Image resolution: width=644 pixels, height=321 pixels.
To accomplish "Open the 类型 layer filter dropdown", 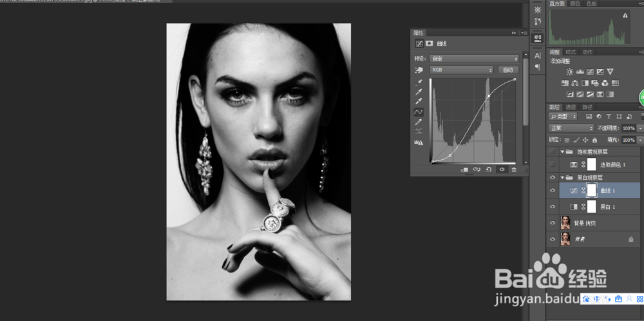I will click(563, 117).
